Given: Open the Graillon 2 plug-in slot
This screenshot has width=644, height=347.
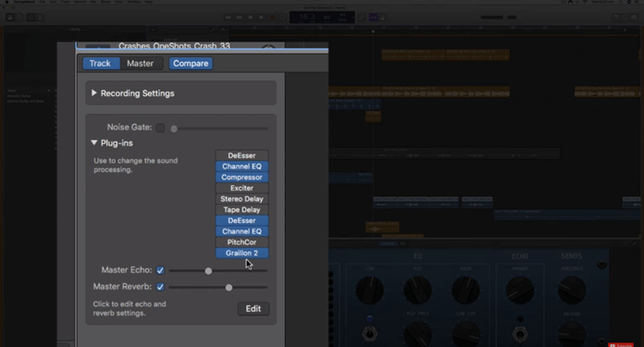Looking at the screenshot, I should point(241,254).
